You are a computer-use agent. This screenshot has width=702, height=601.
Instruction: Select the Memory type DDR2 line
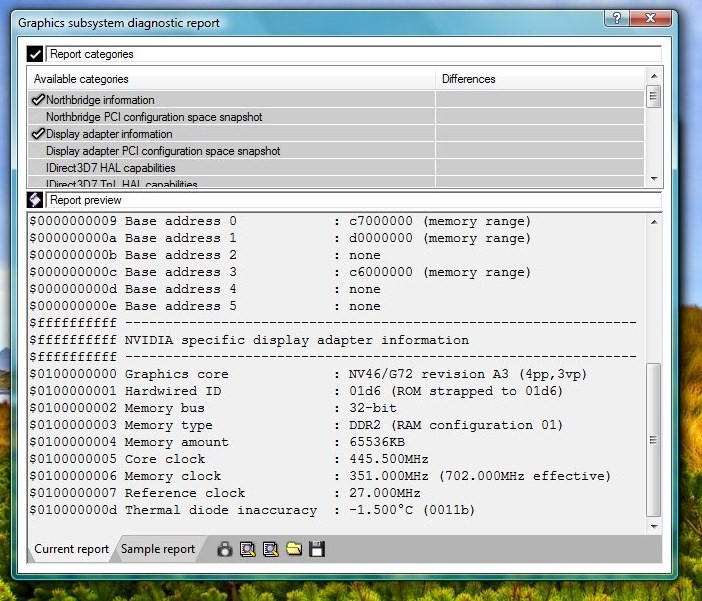coord(296,425)
